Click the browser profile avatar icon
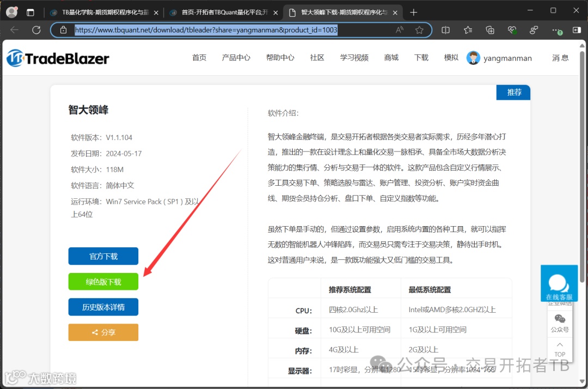 click(12, 12)
